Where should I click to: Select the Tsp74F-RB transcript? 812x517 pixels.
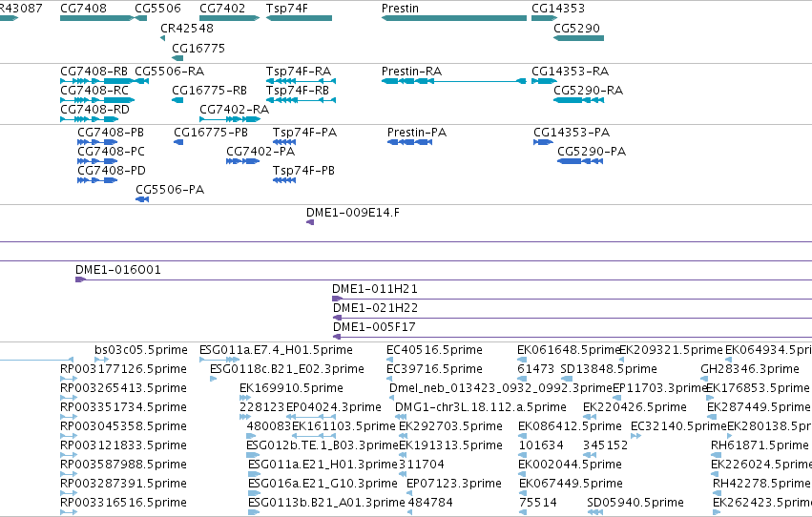click(301, 100)
